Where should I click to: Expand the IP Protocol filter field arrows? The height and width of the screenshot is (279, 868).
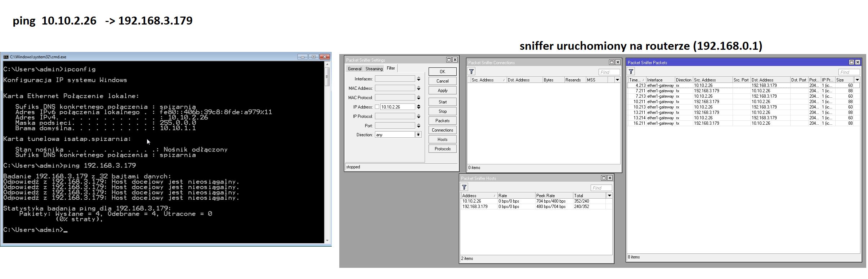coord(419,116)
